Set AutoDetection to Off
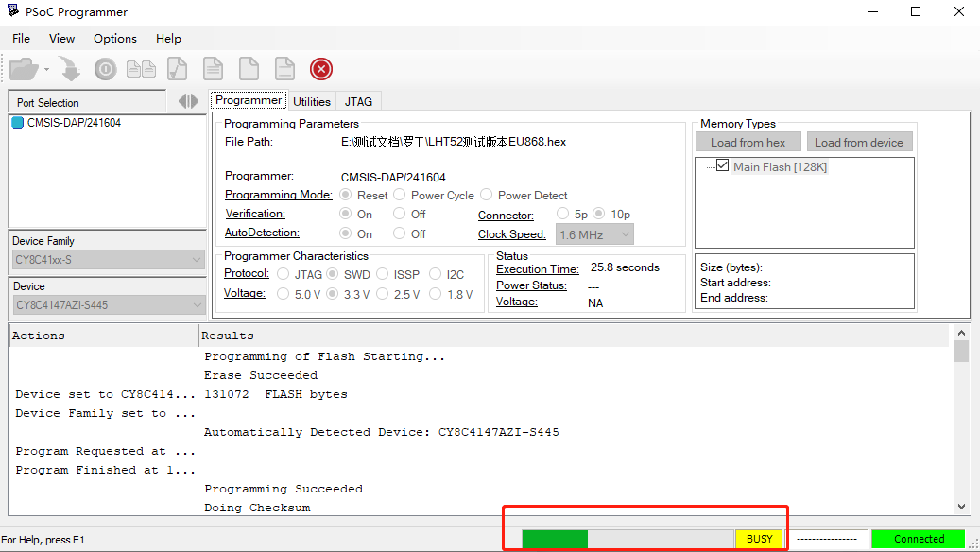 point(399,233)
